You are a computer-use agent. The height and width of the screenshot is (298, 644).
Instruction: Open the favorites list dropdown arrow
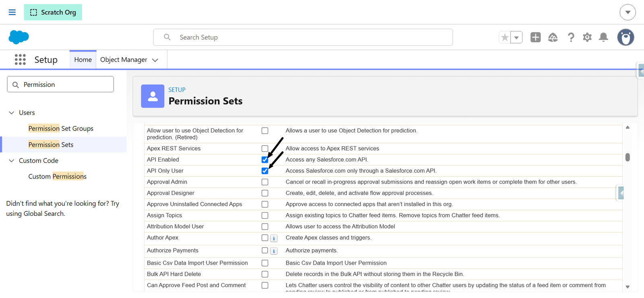click(x=516, y=37)
